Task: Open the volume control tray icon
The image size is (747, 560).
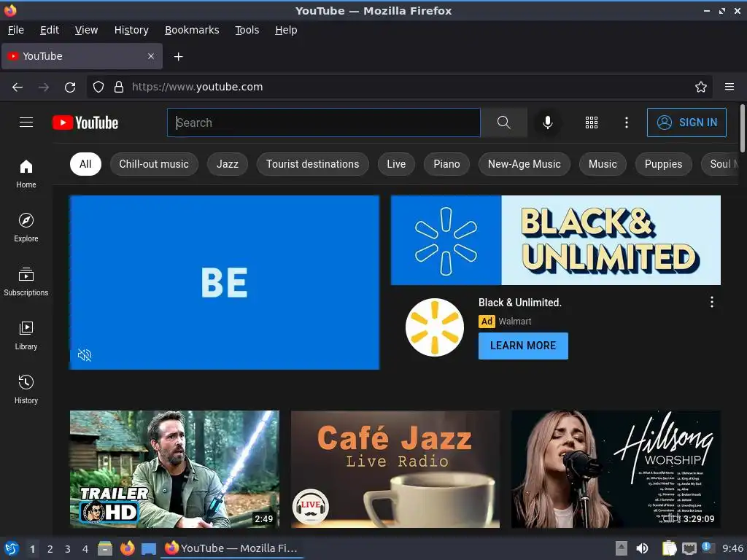Action: point(642,548)
